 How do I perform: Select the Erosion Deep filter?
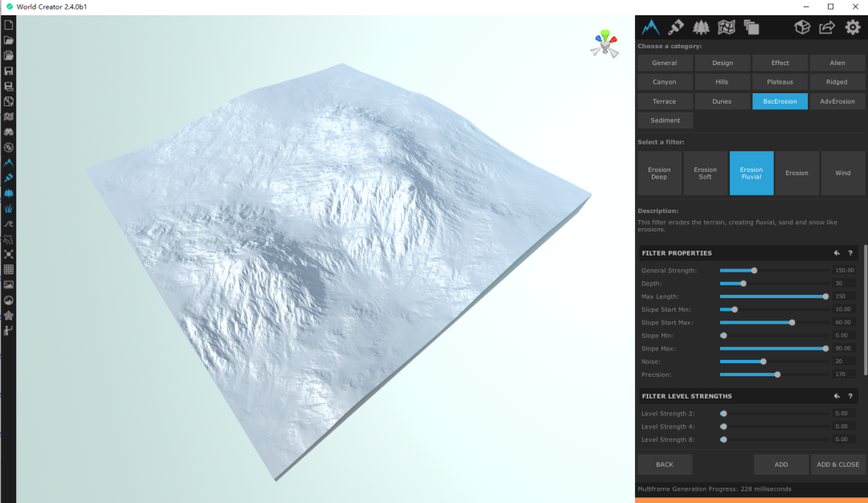point(659,174)
